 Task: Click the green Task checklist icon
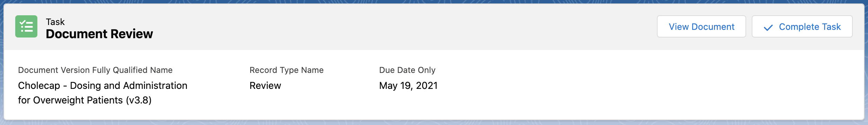point(26,26)
